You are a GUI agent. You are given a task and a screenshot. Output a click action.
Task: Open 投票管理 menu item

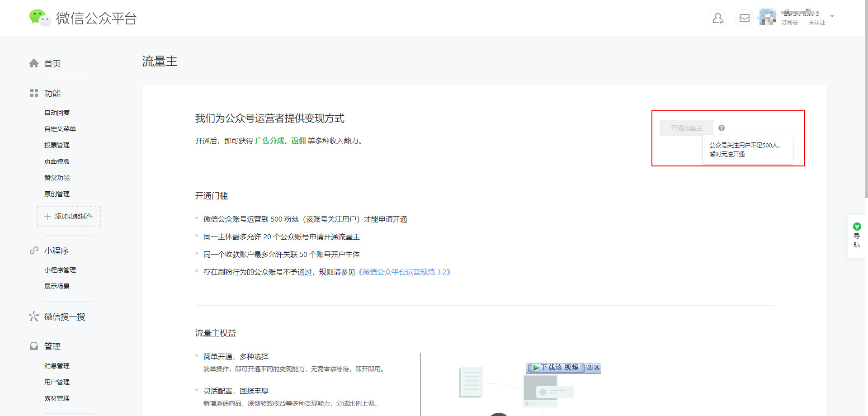click(57, 145)
